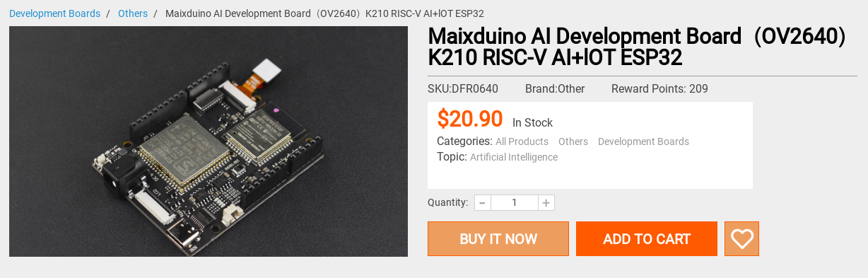Click the BUY IT NOW button

(498, 238)
